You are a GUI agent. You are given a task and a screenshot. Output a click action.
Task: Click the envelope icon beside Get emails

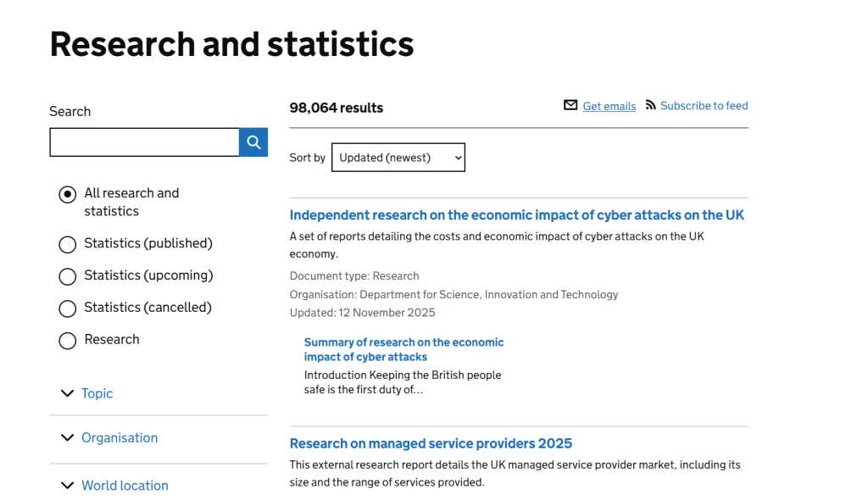pyautogui.click(x=570, y=105)
